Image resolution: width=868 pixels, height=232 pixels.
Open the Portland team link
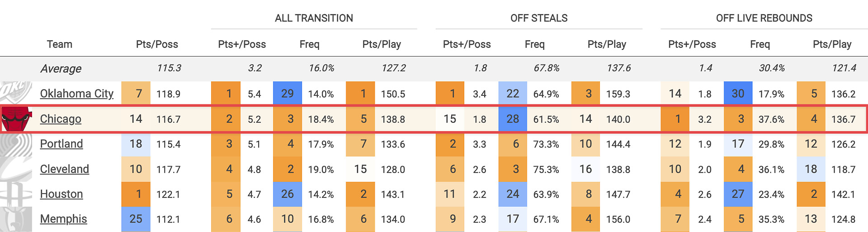[x=61, y=144]
